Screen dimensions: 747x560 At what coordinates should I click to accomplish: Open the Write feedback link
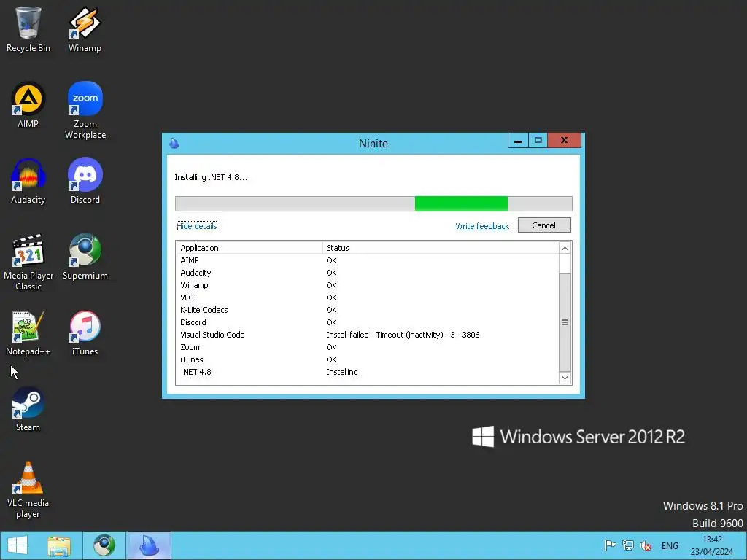click(x=482, y=226)
